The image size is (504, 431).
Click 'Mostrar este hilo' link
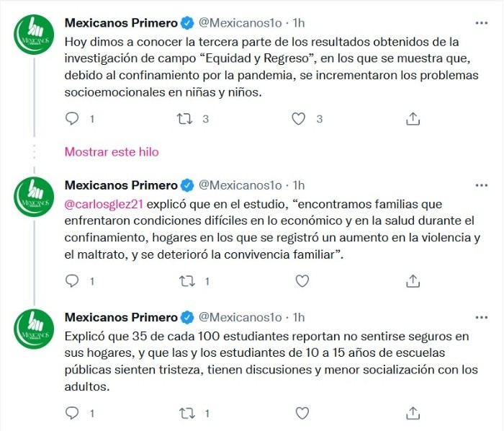tap(112, 152)
